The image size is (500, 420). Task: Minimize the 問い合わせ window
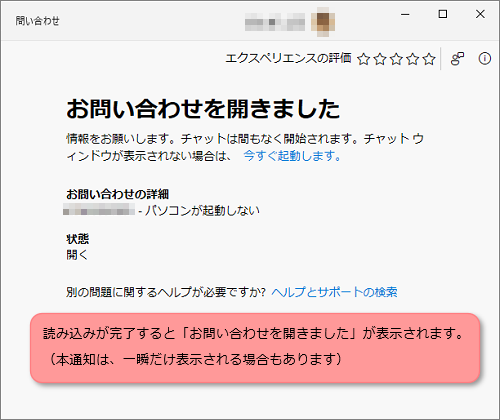[405, 14]
